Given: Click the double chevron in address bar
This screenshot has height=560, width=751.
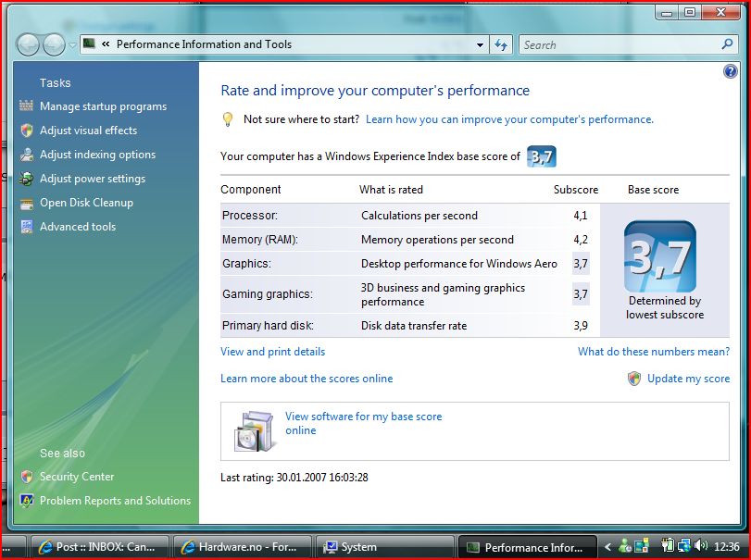Looking at the screenshot, I should 106,44.
